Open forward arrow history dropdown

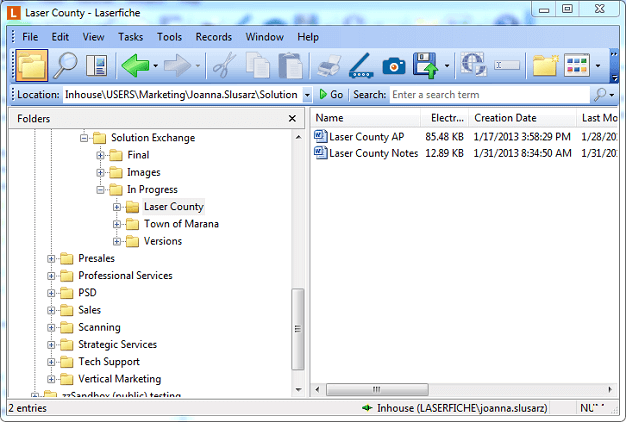[x=197, y=65]
